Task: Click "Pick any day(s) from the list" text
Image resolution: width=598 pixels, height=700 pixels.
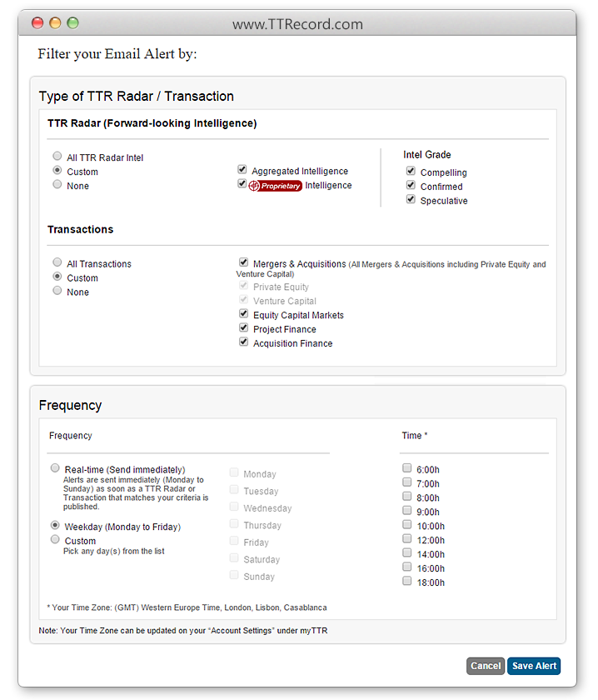Action: (x=114, y=552)
